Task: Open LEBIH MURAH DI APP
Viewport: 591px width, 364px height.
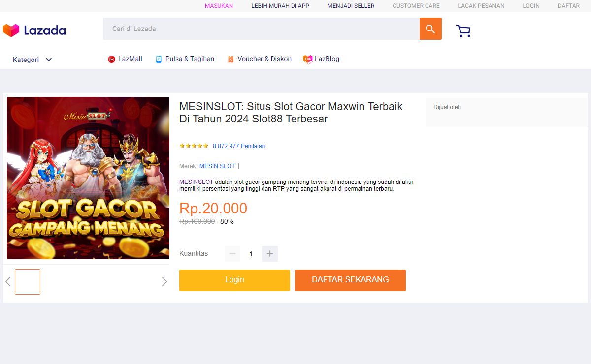Action: click(280, 6)
